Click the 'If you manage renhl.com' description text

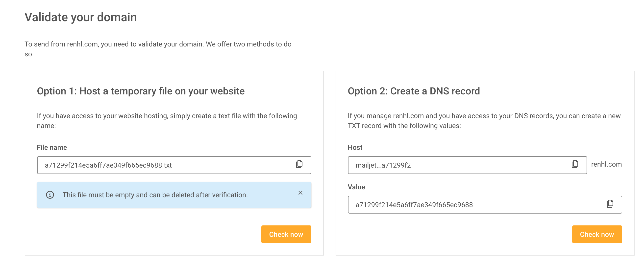pyautogui.click(x=484, y=121)
